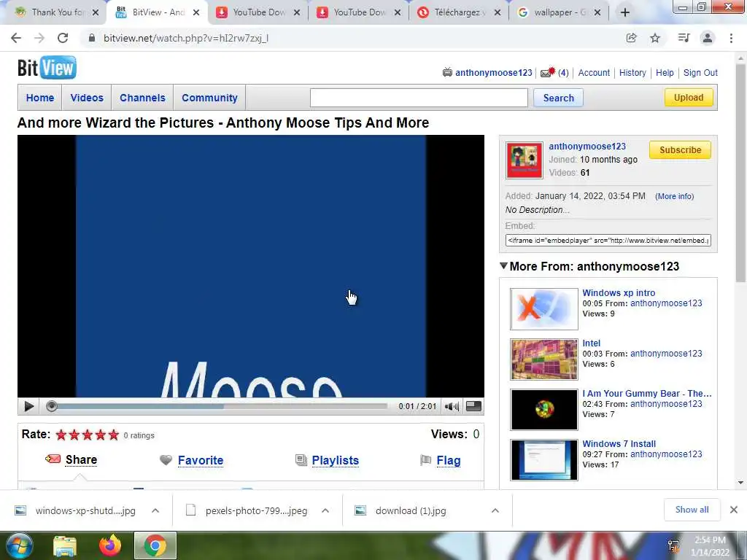Collapse the More From anthonymoose123 section
This screenshot has width=747, height=560.
pyautogui.click(x=503, y=265)
